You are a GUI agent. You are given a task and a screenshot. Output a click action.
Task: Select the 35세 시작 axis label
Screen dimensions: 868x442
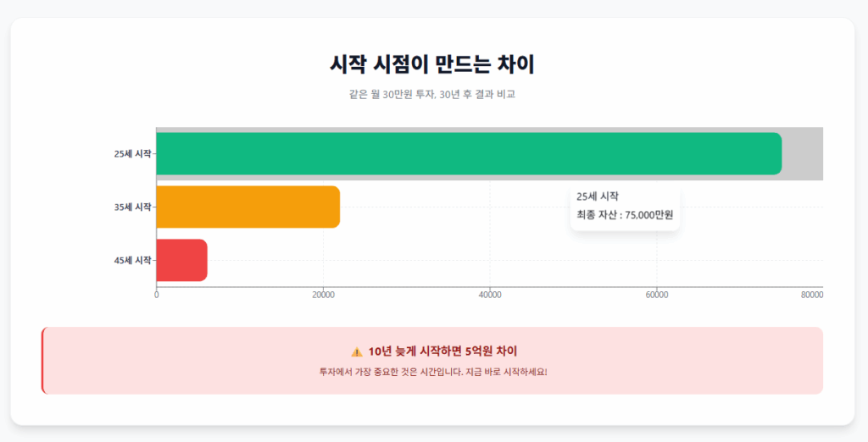tap(132, 207)
